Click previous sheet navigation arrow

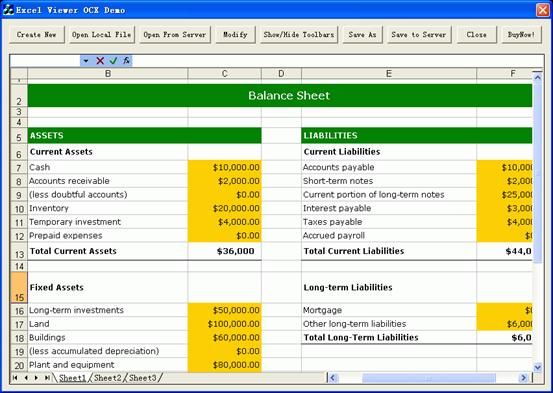click(x=26, y=378)
